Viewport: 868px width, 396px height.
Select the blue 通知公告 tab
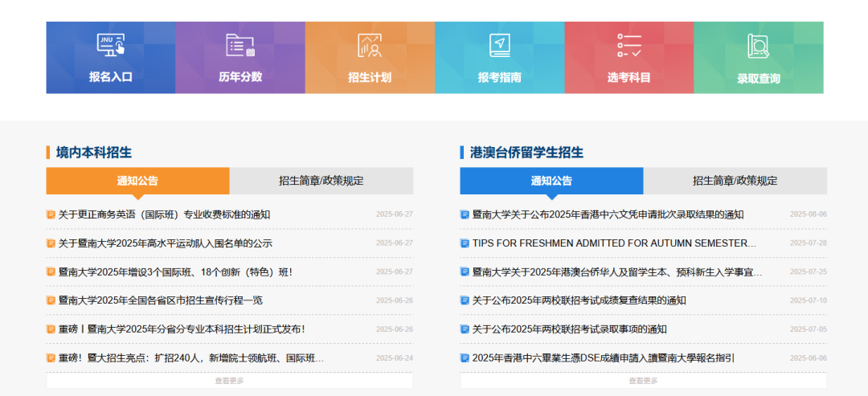pyautogui.click(x=551, y=181)
